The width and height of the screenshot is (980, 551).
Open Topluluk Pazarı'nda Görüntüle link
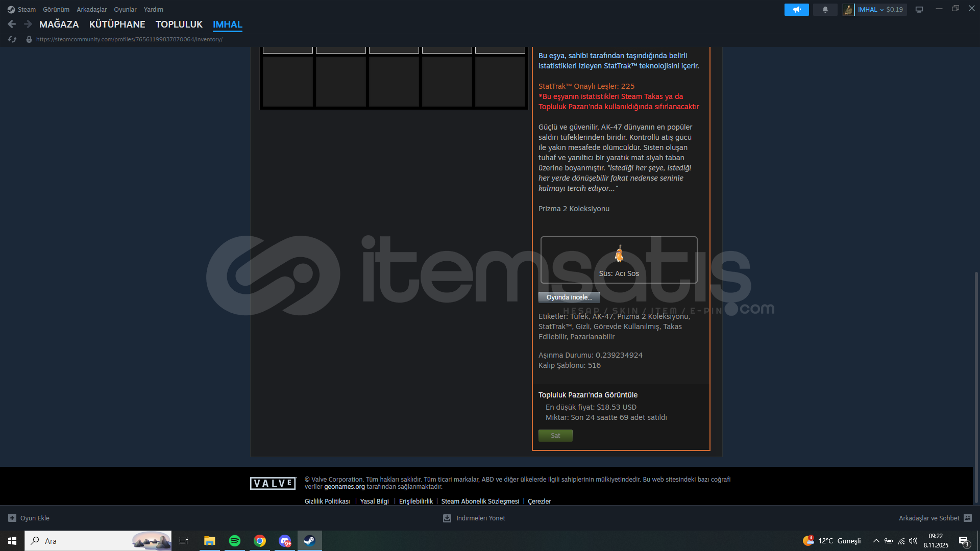click(x=587, y=395)
